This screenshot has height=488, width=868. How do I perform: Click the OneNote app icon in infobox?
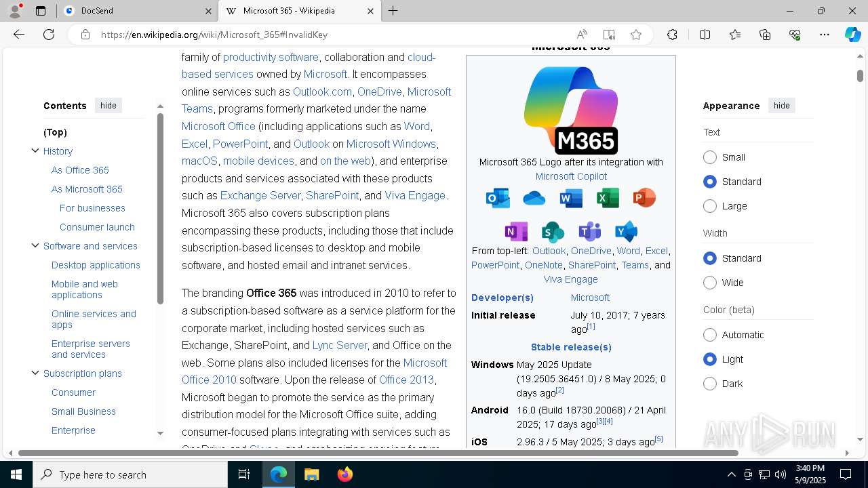pyautogui.click(x=516, y=231)
